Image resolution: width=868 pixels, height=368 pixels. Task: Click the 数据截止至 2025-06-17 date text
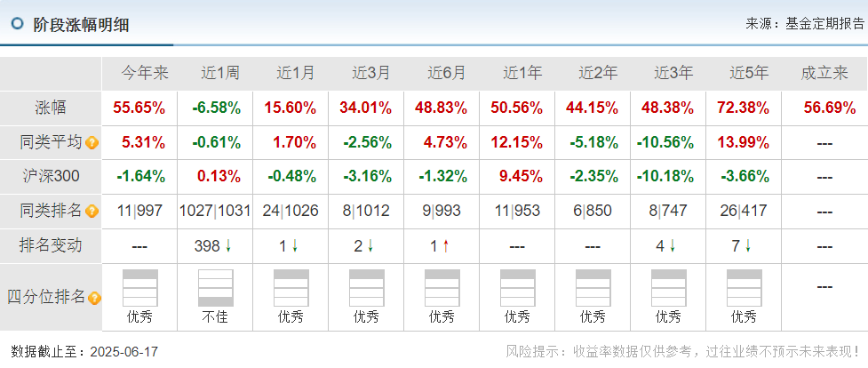[x=84, y=351]
